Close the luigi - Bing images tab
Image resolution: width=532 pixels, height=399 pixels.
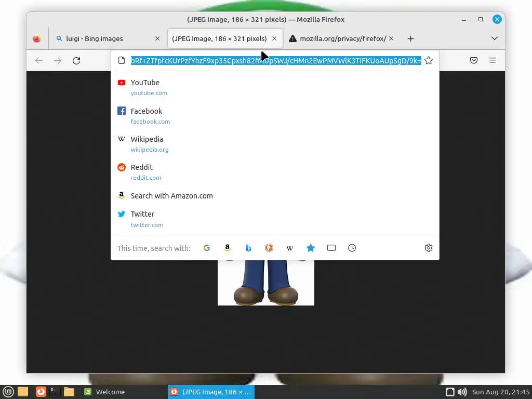pyautogui.click(x=157, y=38)
